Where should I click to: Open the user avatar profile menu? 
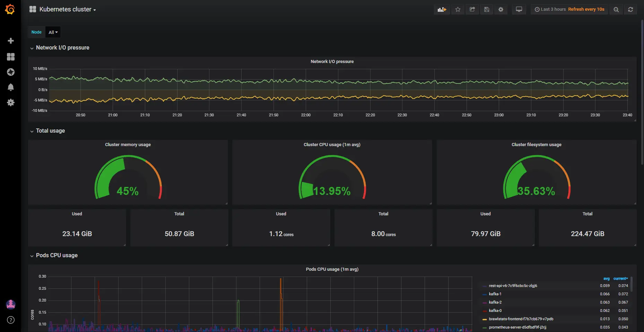pos(11,305)
